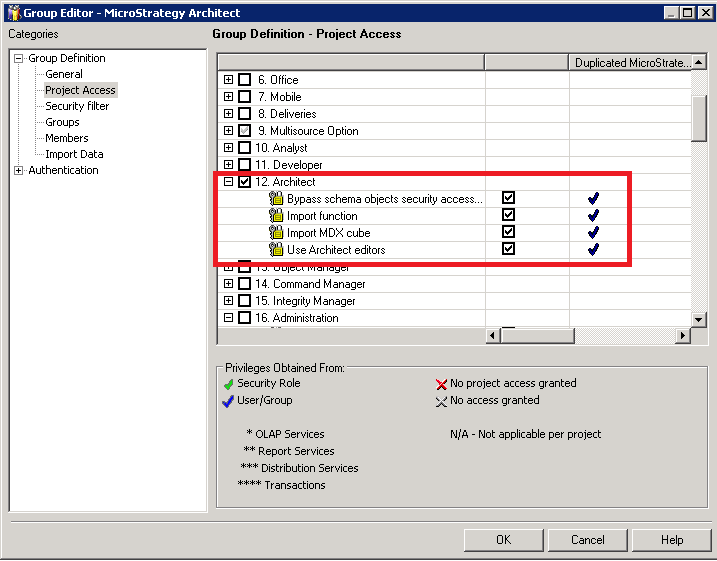The image size is (717, 561).
Task: Click the Cancel button
Action: (588, 540)
